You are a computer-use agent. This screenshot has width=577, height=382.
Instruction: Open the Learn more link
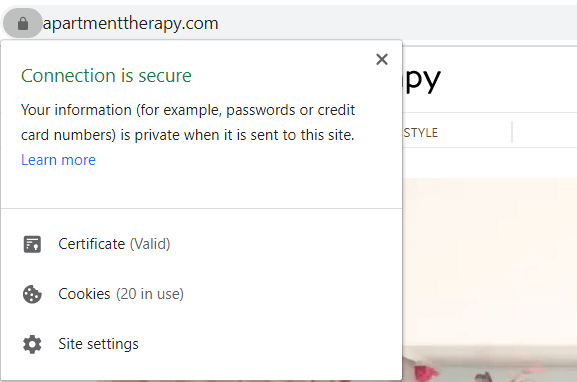click(59, 160)
